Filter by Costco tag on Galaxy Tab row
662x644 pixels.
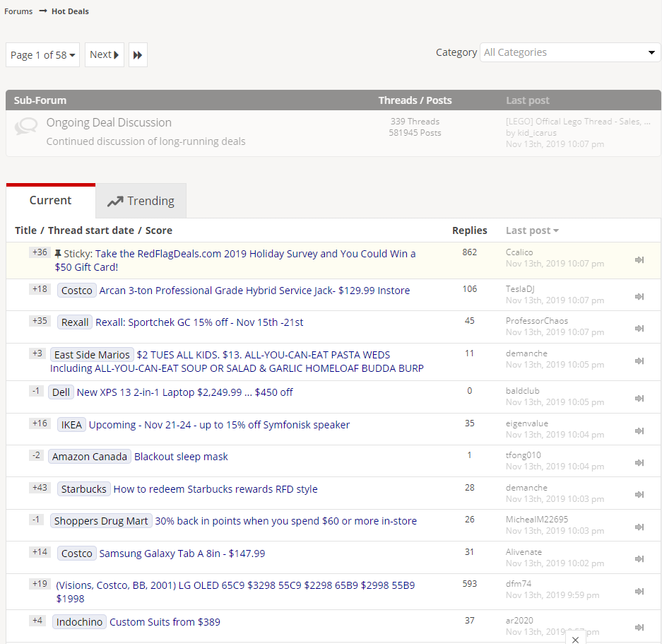[x=77, y=553]
